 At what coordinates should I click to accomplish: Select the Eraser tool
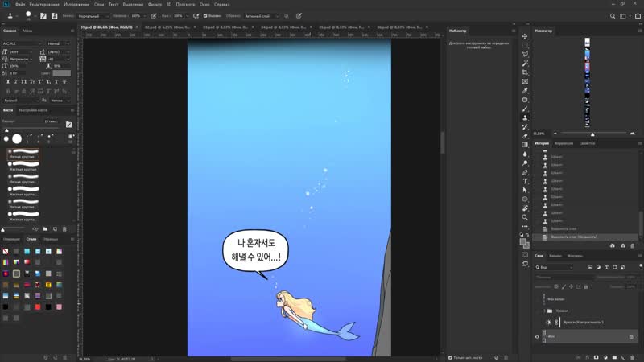tap(525, 136)
